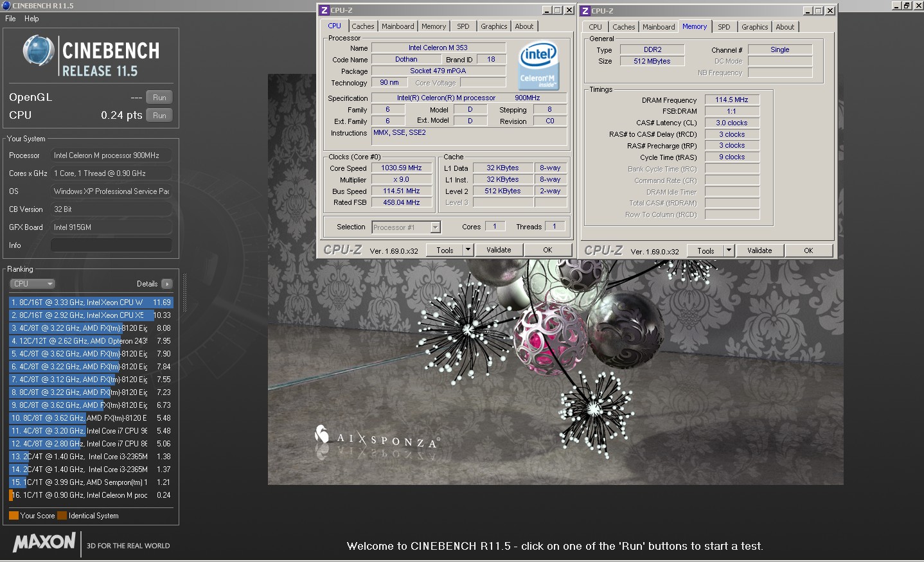Click Validate in right CPU-Z window

(x=760, y=251)
